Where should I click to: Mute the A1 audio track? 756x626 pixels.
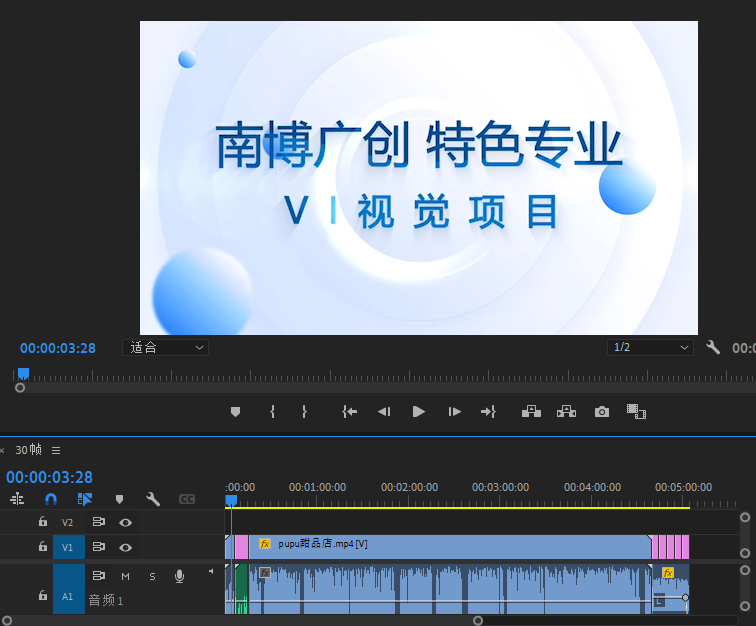pyautogui.click(x=126, y=576)
